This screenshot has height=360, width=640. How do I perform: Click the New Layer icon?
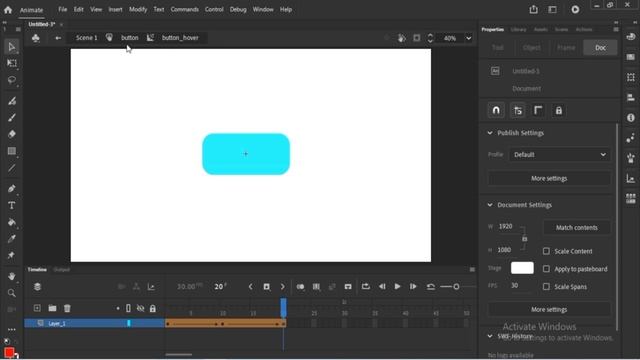[x=37, y=308]
